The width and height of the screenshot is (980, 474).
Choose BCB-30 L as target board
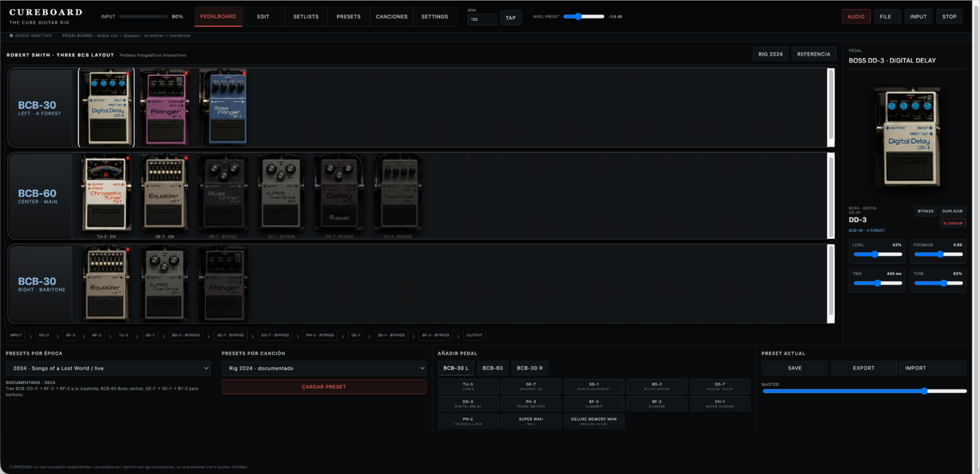pyautogui.click(x=456, y=368)
